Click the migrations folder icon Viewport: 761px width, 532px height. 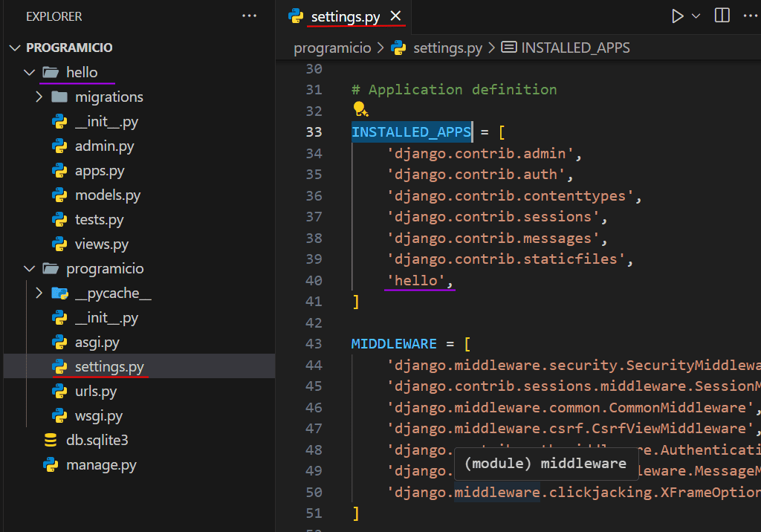click(59, 97)
